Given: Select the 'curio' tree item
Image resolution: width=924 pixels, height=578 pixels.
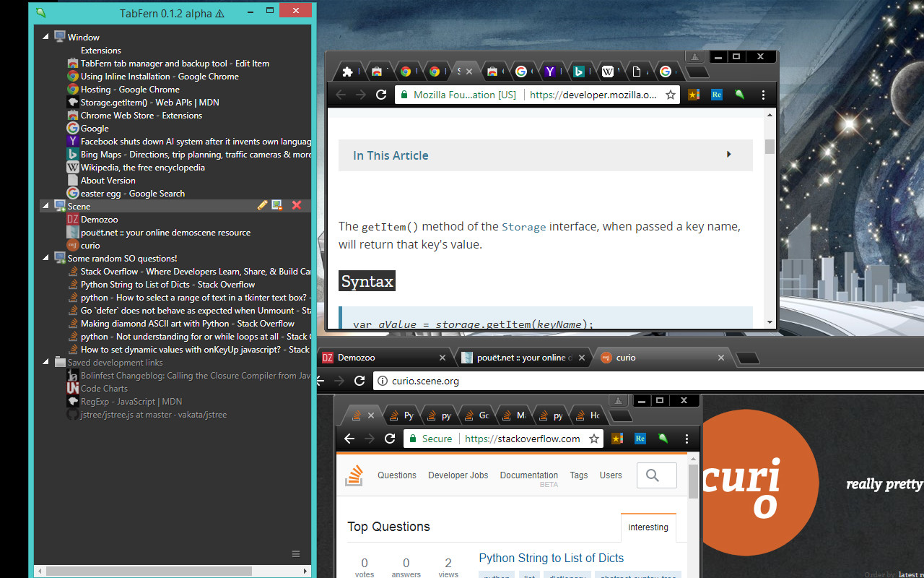Looking at the screenshot, I should [90, 245].
